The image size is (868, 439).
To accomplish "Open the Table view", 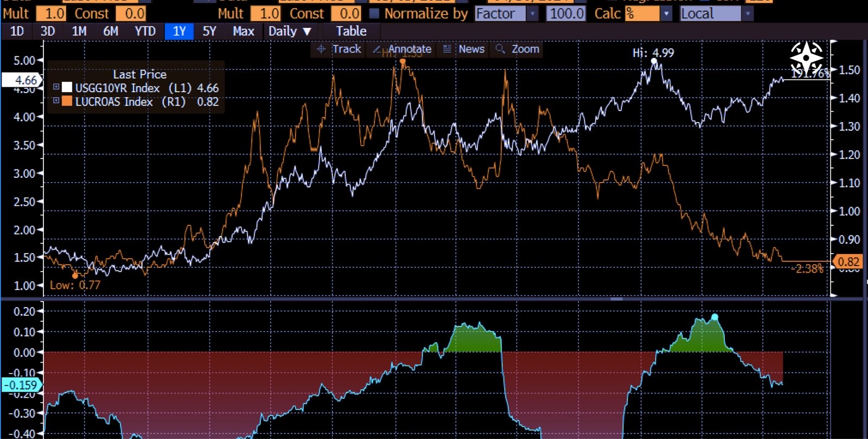I will tap(351, 31).
